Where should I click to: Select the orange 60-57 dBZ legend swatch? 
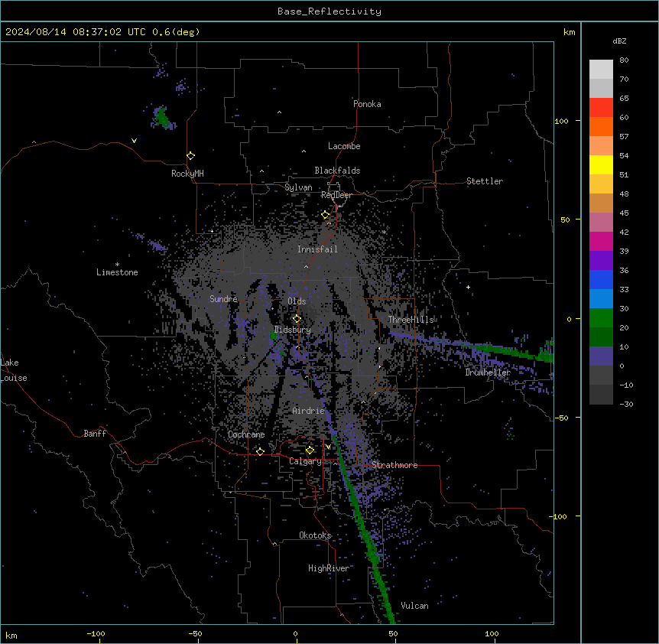[x=601, y=126]
